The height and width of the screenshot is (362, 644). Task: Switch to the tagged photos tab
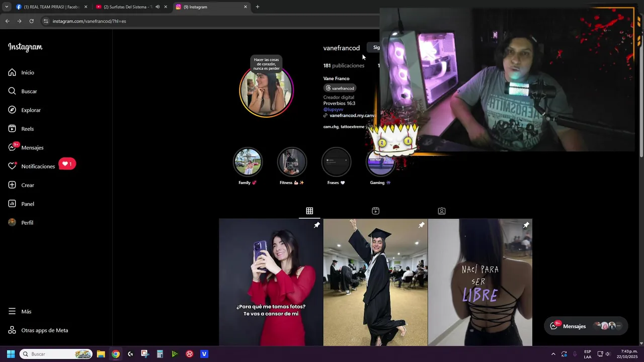441,211
